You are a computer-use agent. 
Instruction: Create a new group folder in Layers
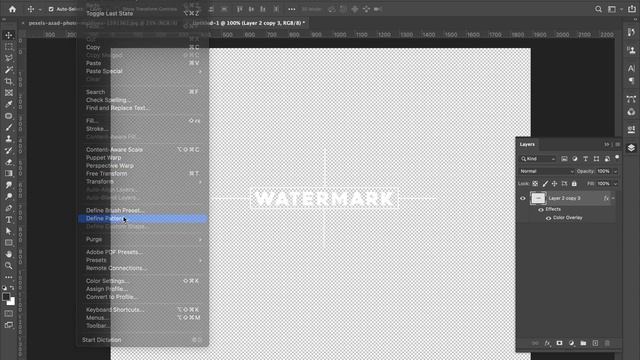click(583, 343)
